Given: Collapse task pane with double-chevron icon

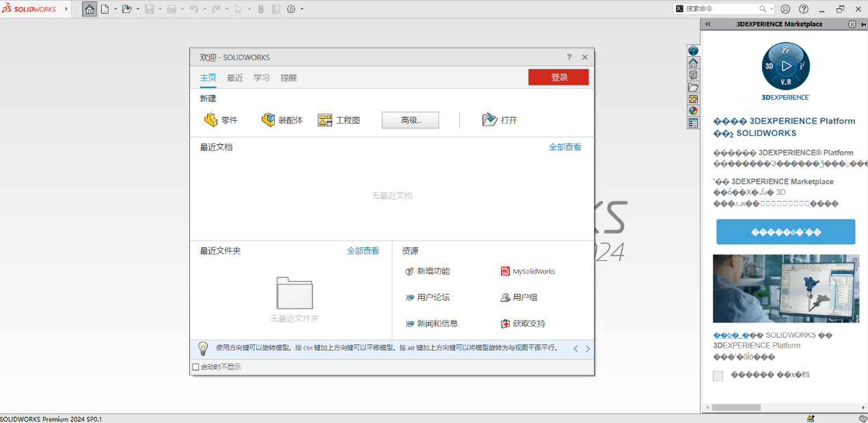Looking at the screenshot, I should [x=708, y=24].
